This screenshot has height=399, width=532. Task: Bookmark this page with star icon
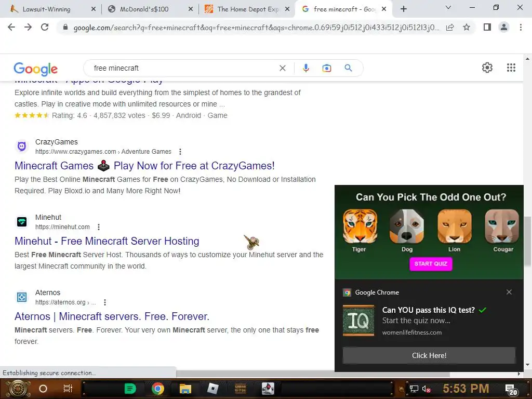[467, 27]
